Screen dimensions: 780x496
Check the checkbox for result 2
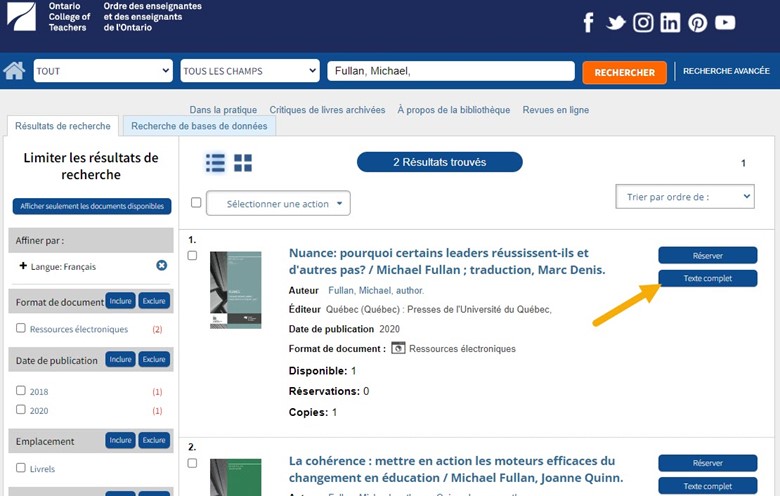pyautogui.click(x=192, y=463)
